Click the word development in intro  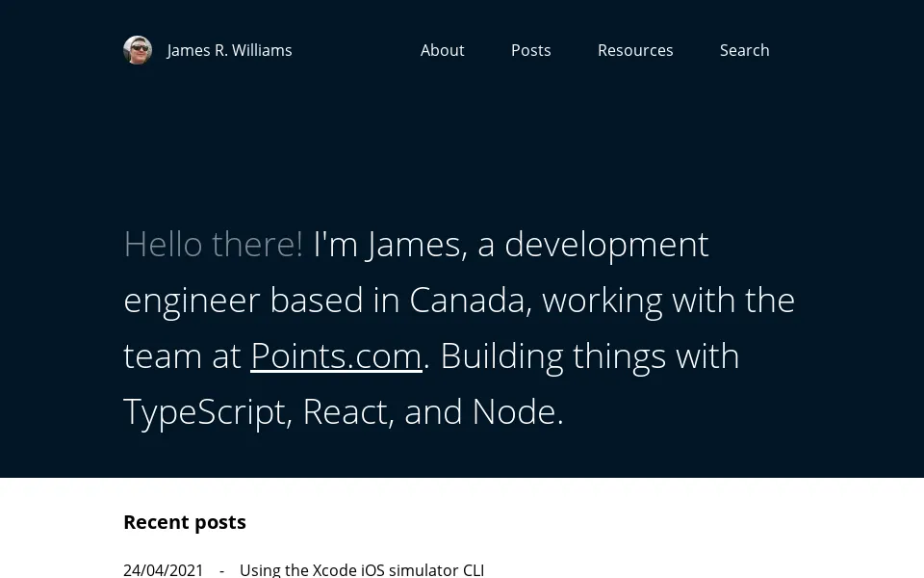[606, 245]
